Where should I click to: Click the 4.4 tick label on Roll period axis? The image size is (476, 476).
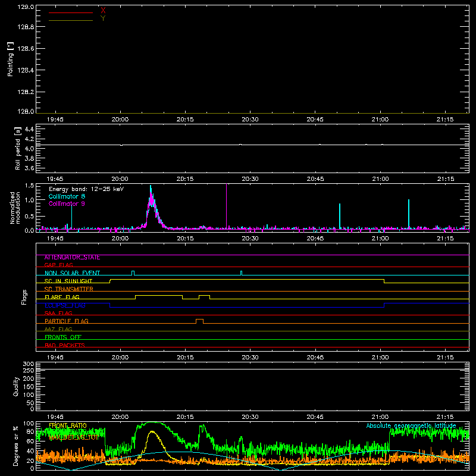29,129
